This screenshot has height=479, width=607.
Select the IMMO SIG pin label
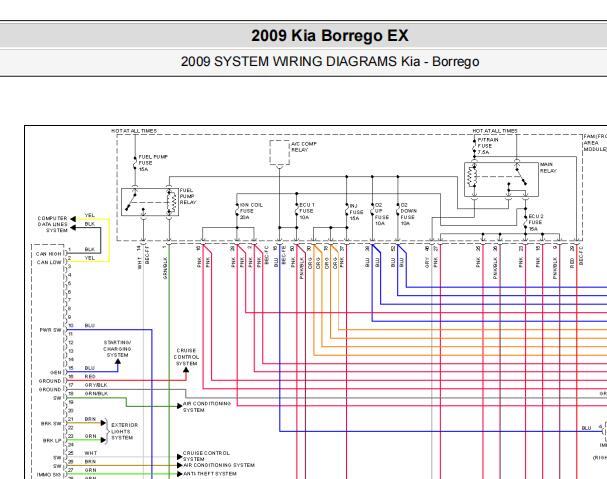click(x=49, y=475)
